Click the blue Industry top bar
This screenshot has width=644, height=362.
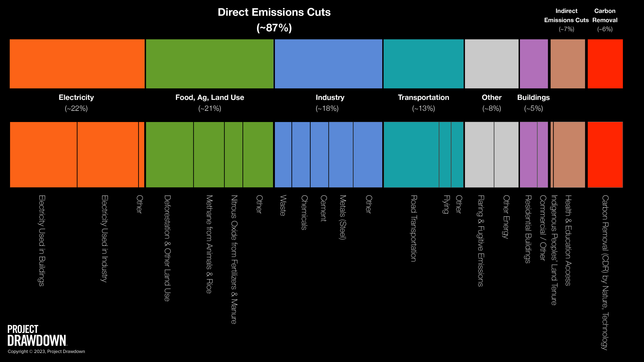pyautogui.click(x=328, y=64)
